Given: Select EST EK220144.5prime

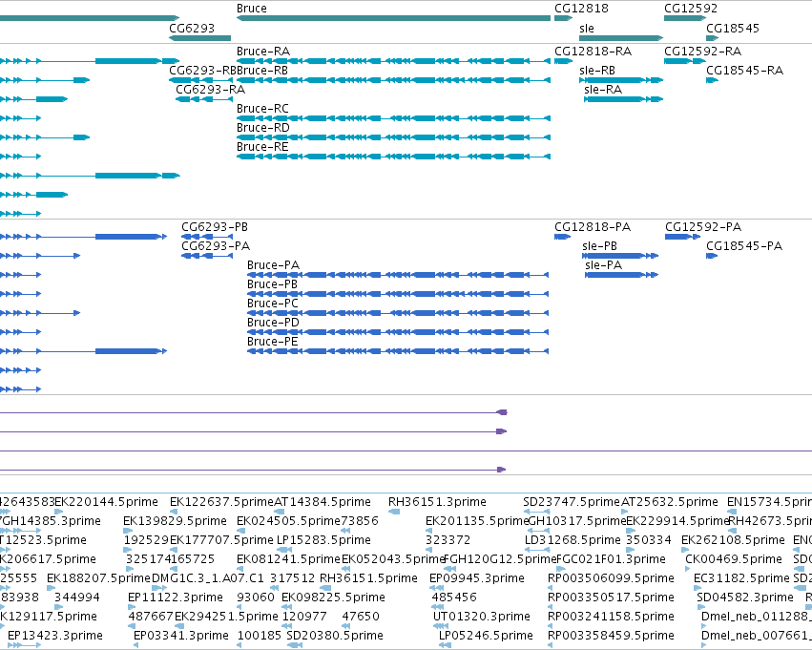Looking at the screenshot, I should pyautogui.click(x=106, y=502).
